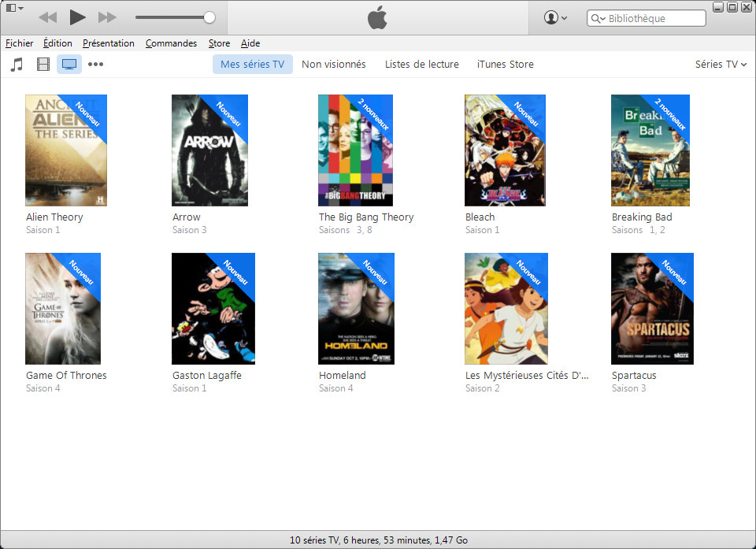Adjust the volume slider

tap(175, 17)
